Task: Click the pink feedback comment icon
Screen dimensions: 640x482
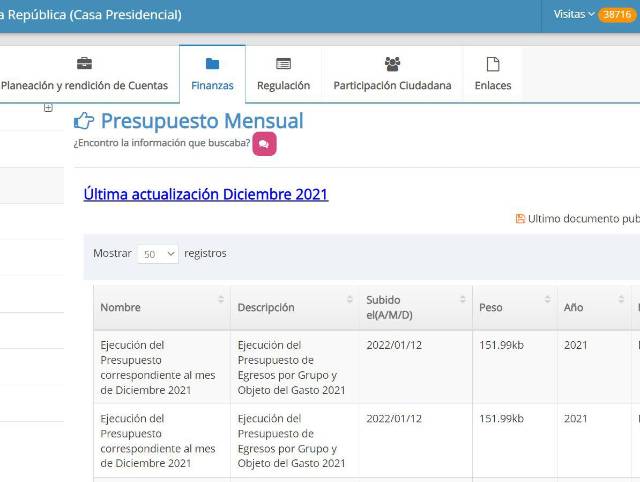Action: click(264, 144)
